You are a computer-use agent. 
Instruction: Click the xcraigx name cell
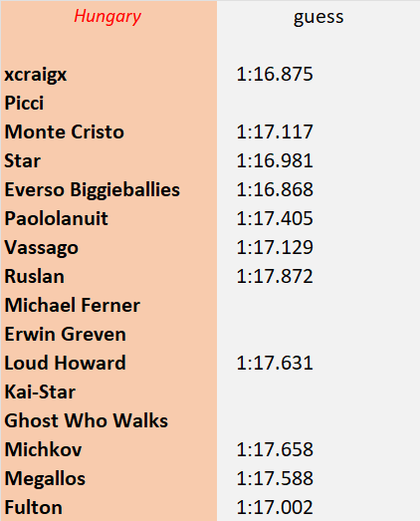coord(108,74)
